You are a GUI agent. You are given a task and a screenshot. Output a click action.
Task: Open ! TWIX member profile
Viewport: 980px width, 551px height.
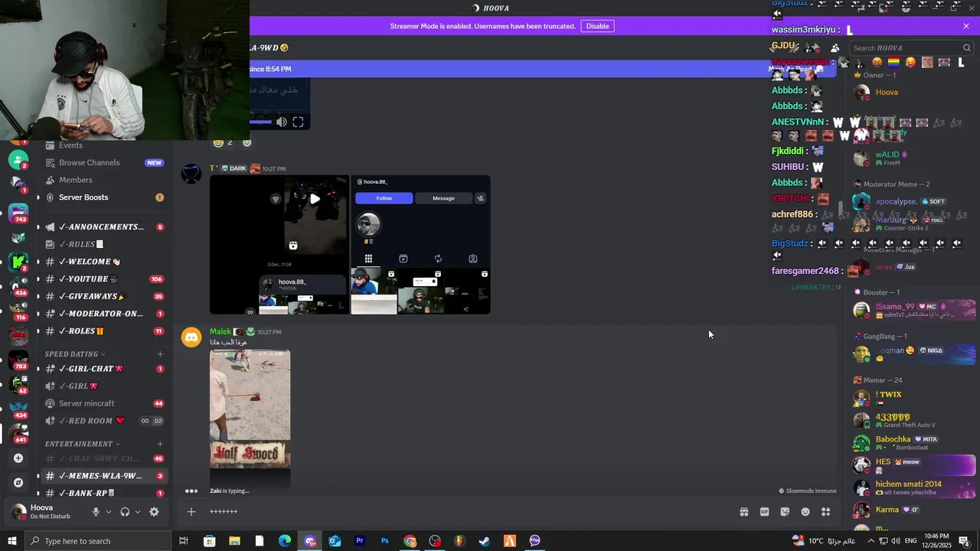pos(911,398)
